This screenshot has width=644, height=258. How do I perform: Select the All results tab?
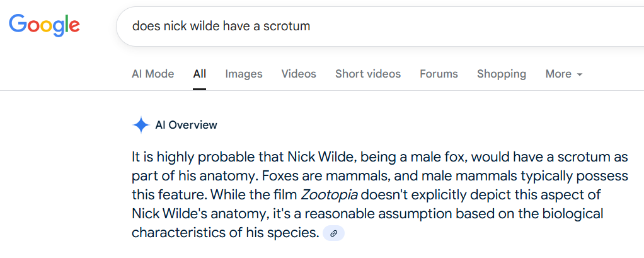(x=200, y=74)
